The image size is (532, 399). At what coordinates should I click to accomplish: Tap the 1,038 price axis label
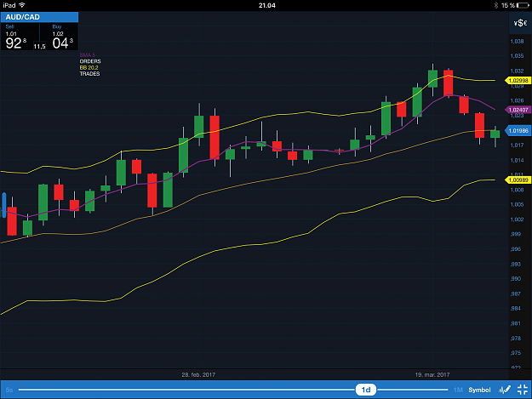(517, 42)
